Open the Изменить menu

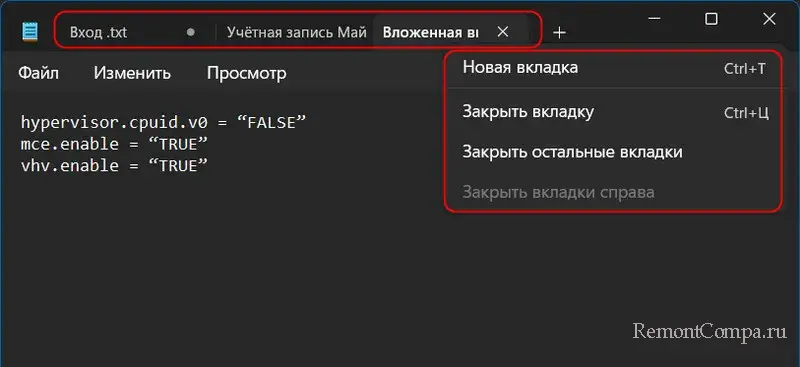pos(132,73)
